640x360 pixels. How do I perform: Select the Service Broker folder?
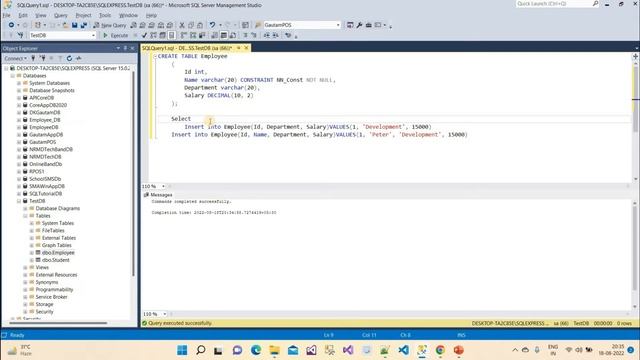click(51, 297)
